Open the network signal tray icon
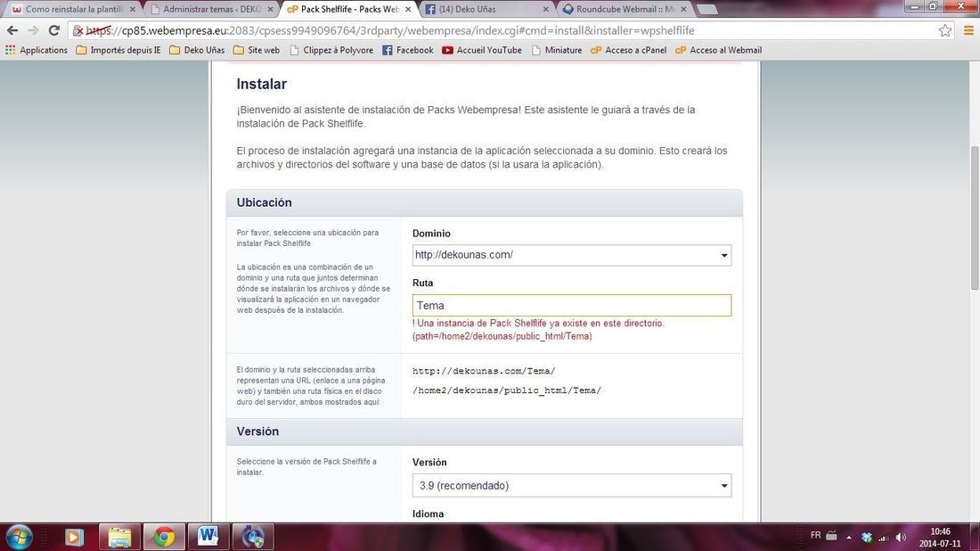Image resolution: width=980 pixels, height=551 pixels. 884,538
